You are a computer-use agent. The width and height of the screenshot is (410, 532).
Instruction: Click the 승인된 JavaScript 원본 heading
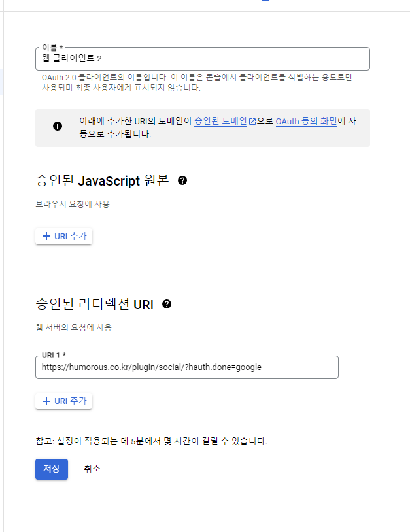click(102, 180)
